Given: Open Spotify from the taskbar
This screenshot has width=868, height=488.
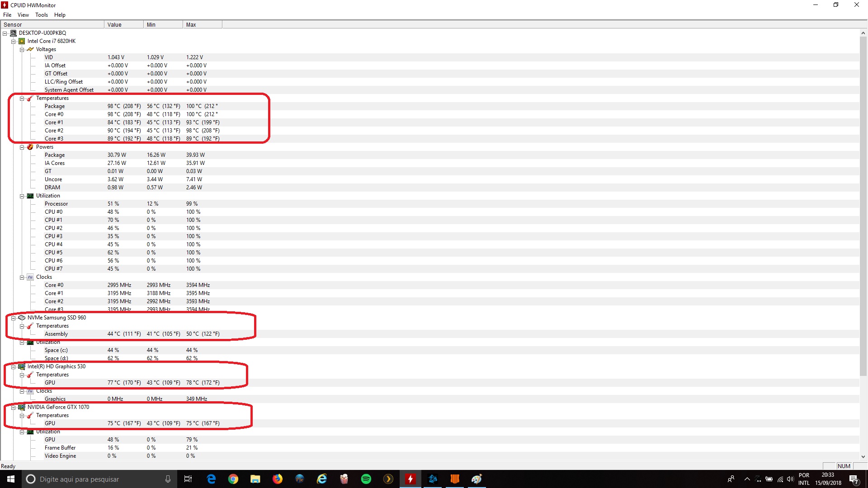Looking at the screenshot, I should coord(366,479).
